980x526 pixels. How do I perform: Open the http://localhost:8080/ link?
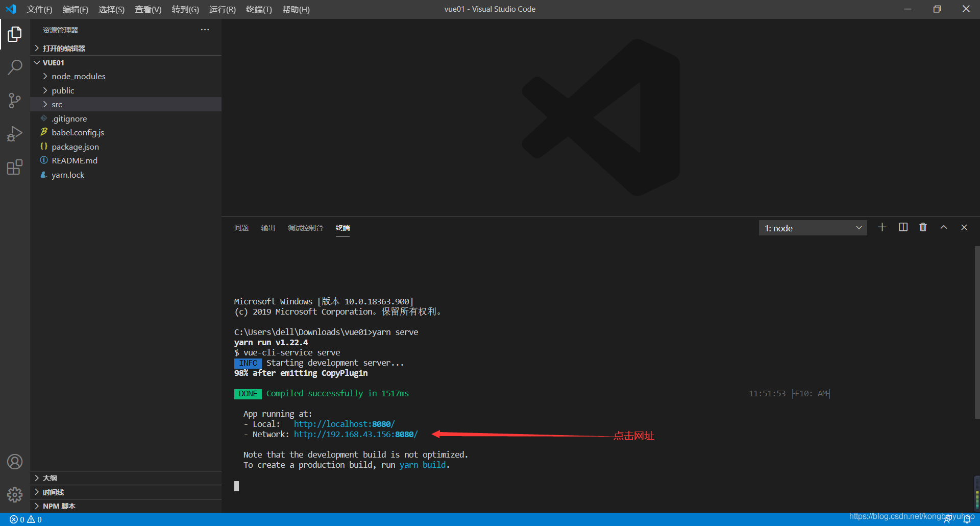tap(345, 424)
